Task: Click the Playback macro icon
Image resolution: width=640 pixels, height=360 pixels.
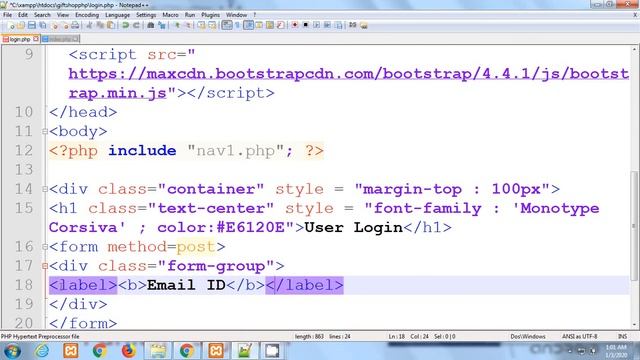Action: point(316,25)
